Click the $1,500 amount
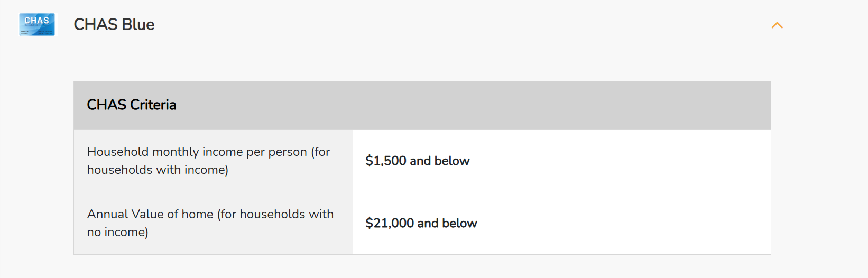868x278 pixels. tap(386, 161)
